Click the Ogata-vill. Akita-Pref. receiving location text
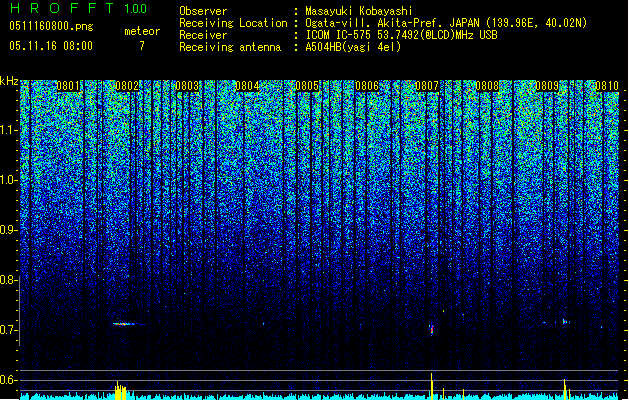 click(446, 23)
